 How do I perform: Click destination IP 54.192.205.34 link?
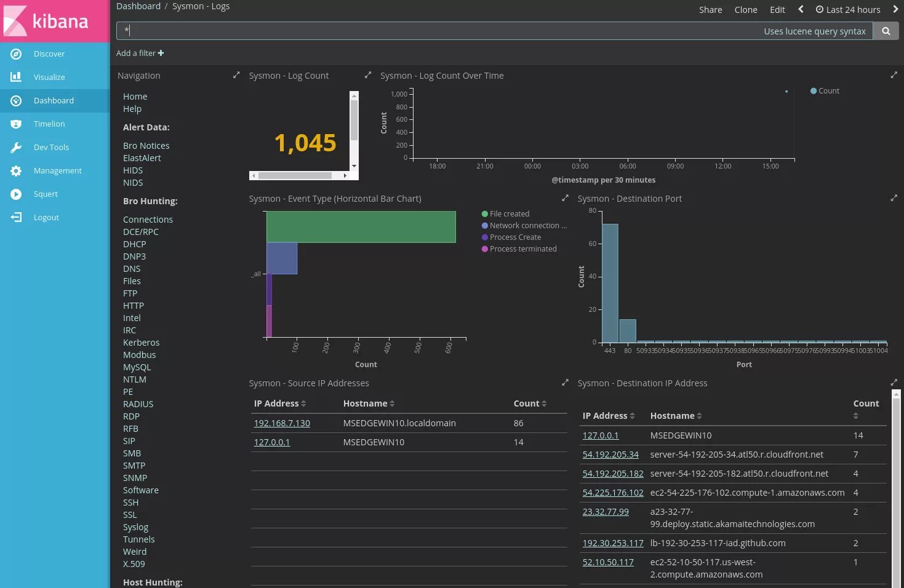pos(610,455)
